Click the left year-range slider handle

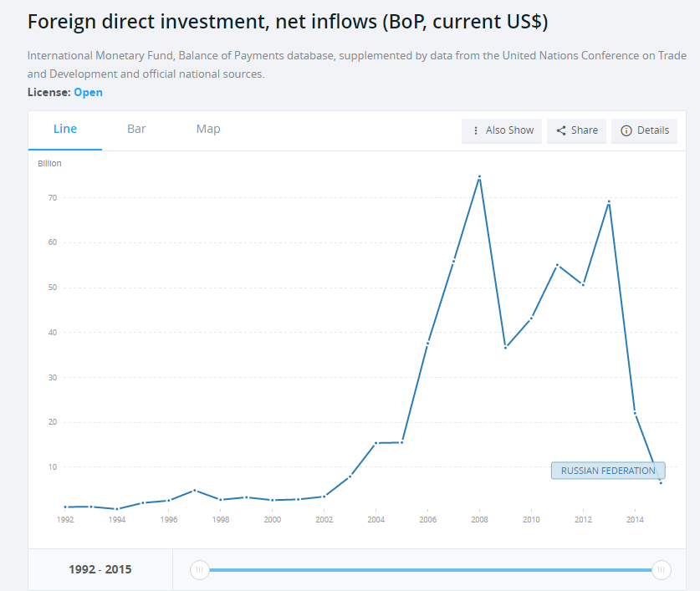click(199, 570)
